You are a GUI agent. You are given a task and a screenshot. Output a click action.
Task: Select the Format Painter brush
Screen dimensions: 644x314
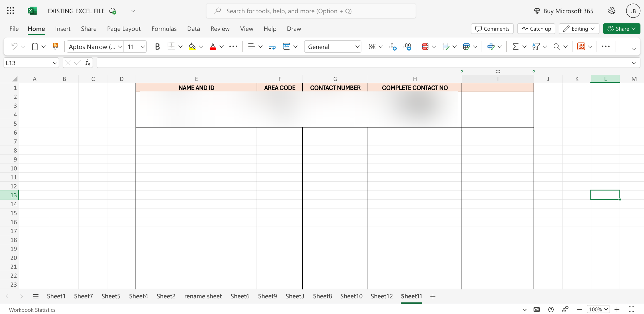click(55, 47)
